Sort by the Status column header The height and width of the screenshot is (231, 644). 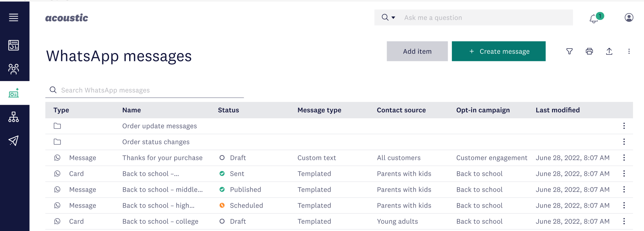coord(228,110)
